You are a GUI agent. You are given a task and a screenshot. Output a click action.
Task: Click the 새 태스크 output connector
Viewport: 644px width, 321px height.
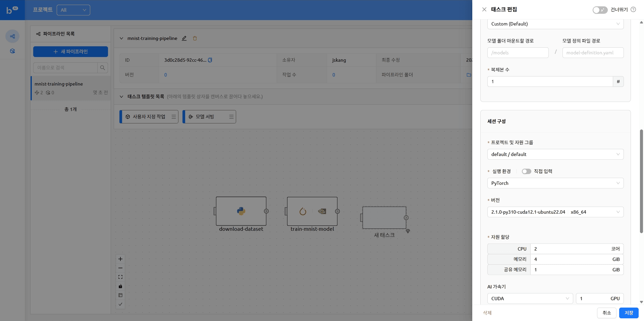tap(406, 218)
